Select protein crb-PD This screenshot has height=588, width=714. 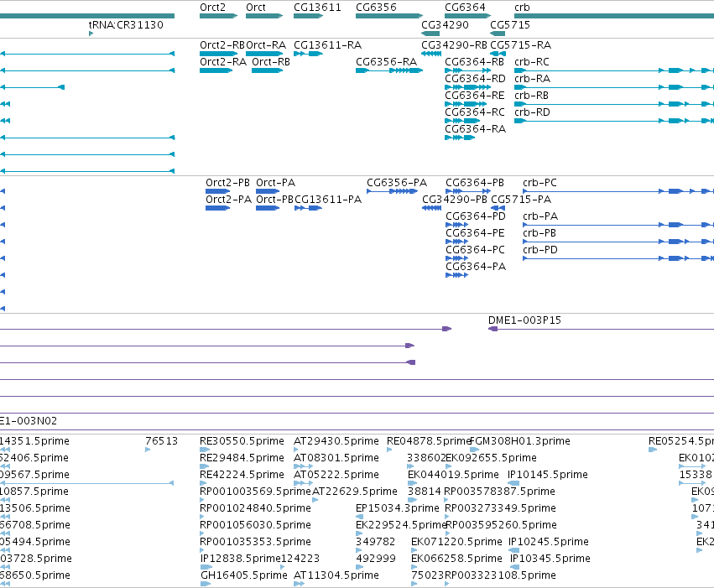click(x=618, y=258)
